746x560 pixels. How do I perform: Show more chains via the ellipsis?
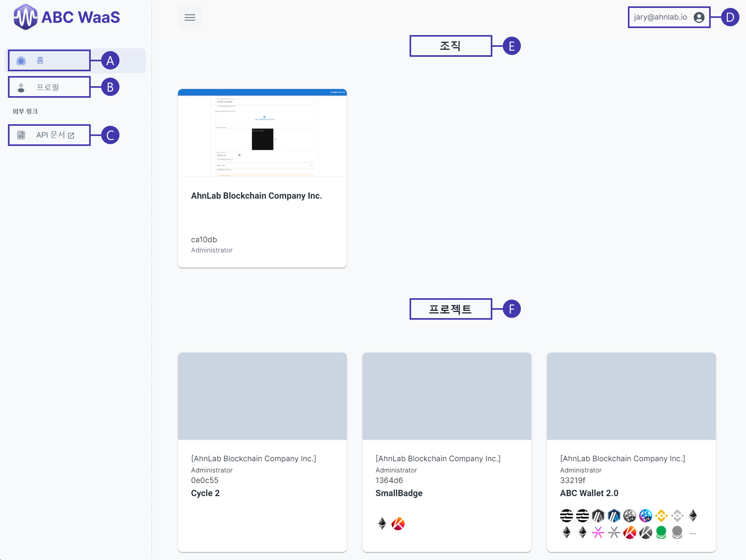coord(693,534)
